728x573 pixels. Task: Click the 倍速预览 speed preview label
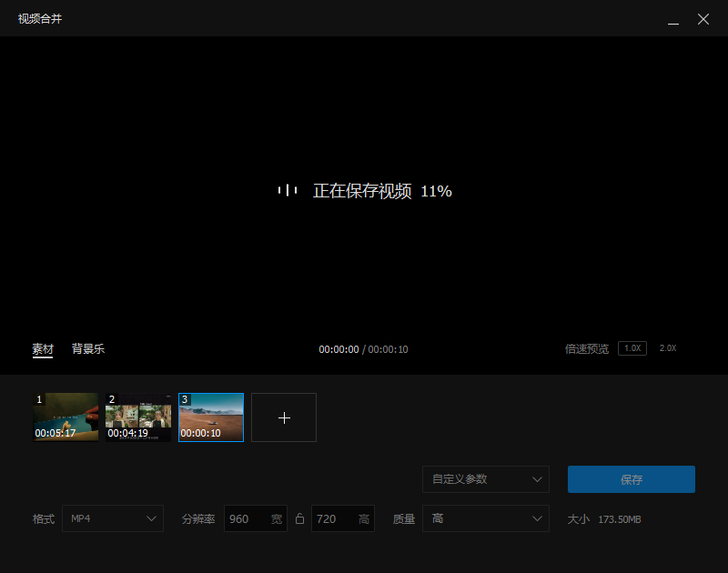coord(585,347)
